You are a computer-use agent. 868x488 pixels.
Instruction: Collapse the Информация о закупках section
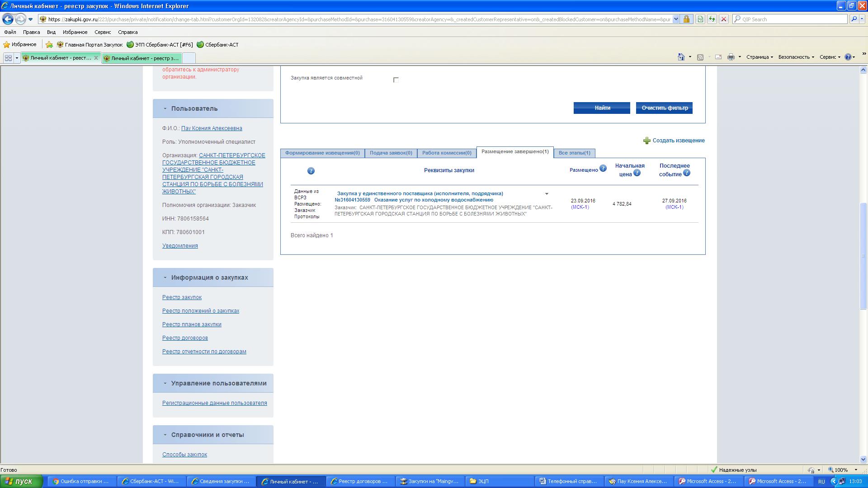point(165,277)
